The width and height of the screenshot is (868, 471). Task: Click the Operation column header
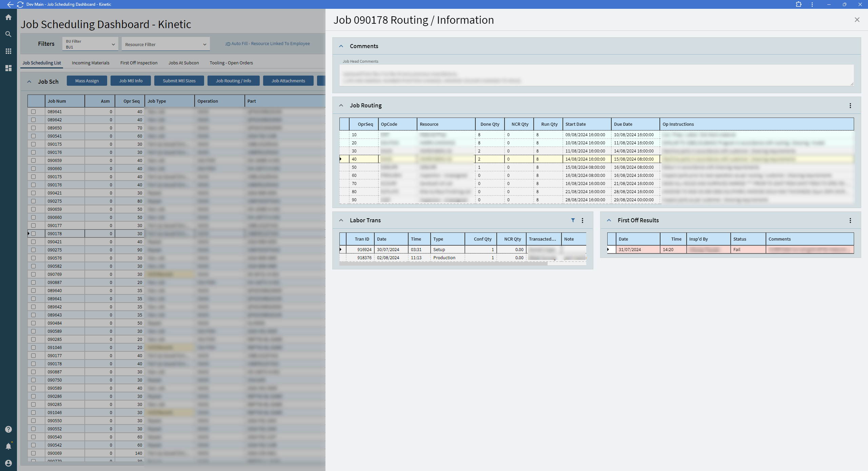pos(220,101)
